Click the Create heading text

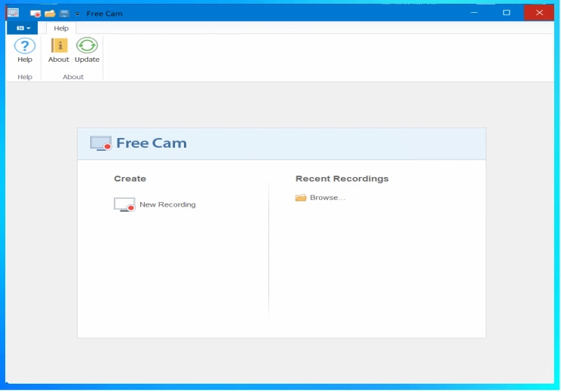(130, 179)
